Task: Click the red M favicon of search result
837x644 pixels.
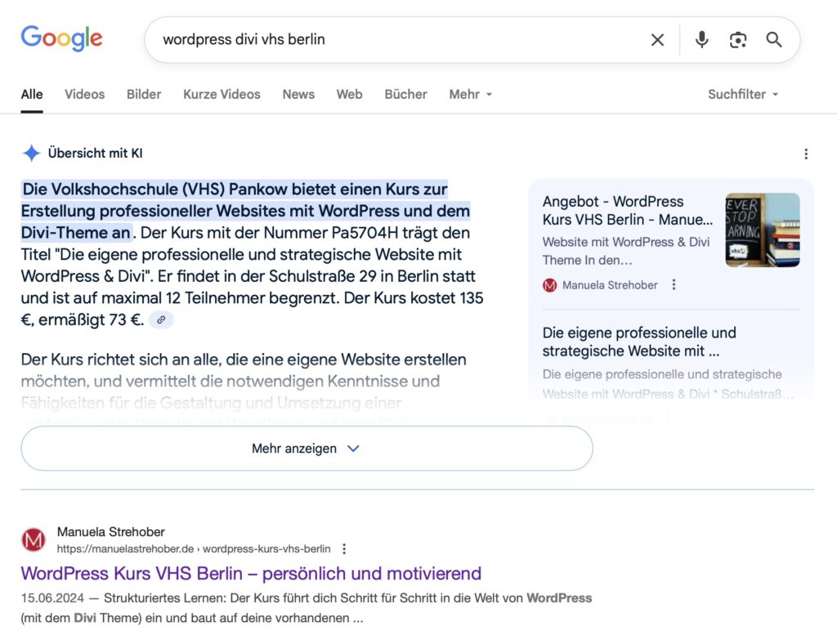Action: click(x=33, y=539)
